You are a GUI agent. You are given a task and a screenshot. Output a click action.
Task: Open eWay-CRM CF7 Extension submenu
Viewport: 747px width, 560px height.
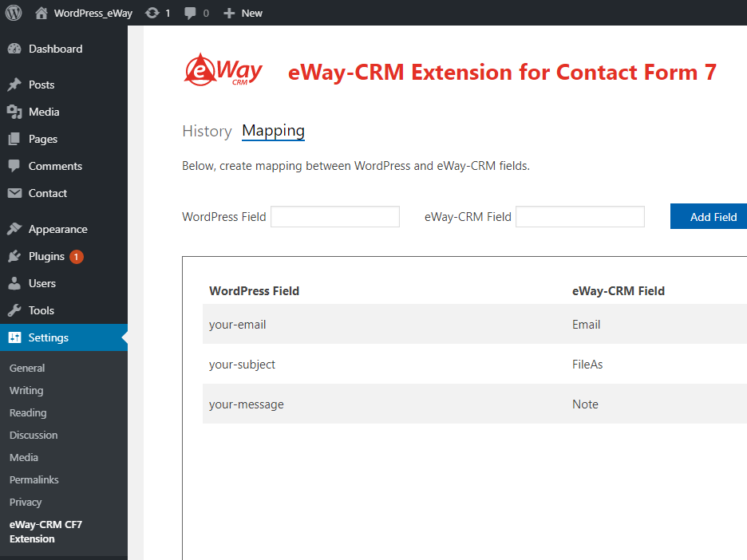click(45, 531)
